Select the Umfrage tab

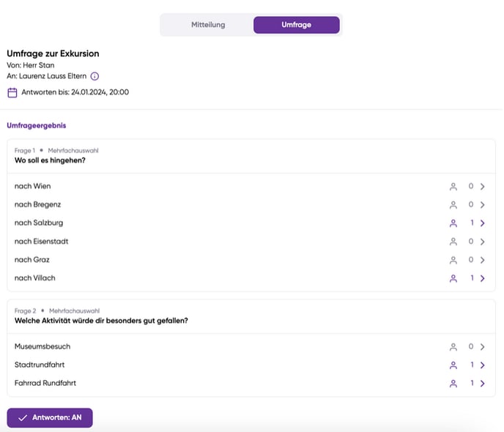(x=296, y=25)
